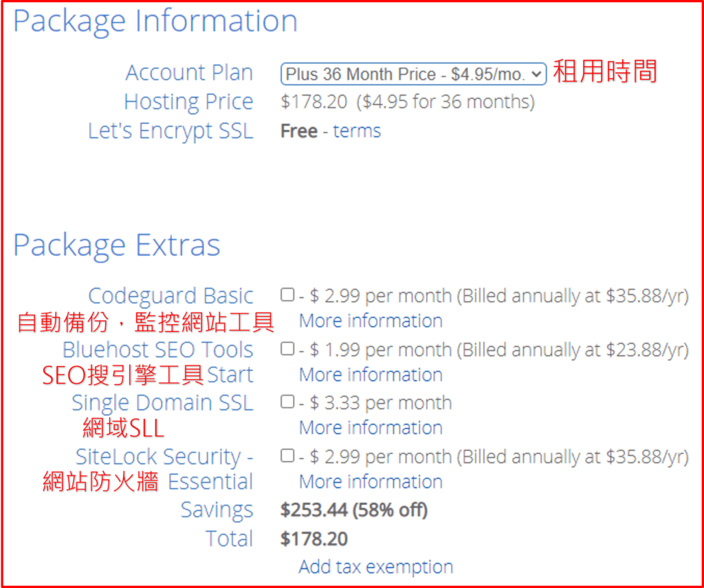The image size is (704, 588).
Task: Click the Add tax exemption link
Action: point(375,567)
